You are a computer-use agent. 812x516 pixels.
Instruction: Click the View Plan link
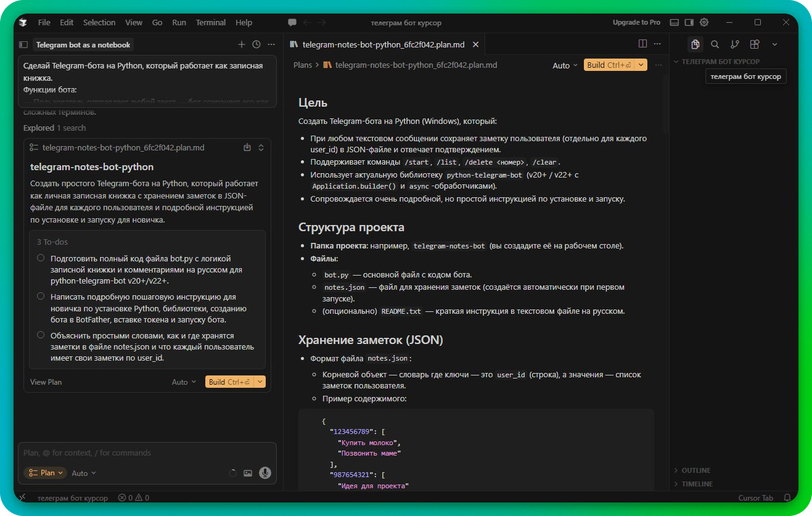pyautogui.click(x=46, y=382)
